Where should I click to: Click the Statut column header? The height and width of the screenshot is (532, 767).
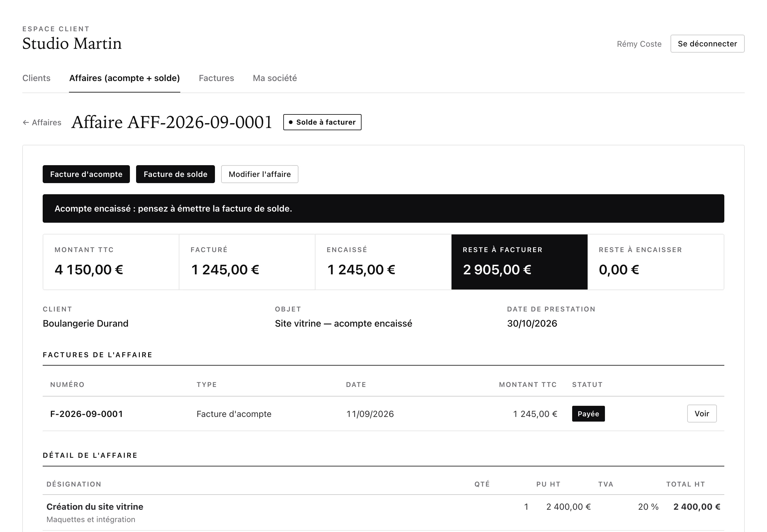point(587,384)
